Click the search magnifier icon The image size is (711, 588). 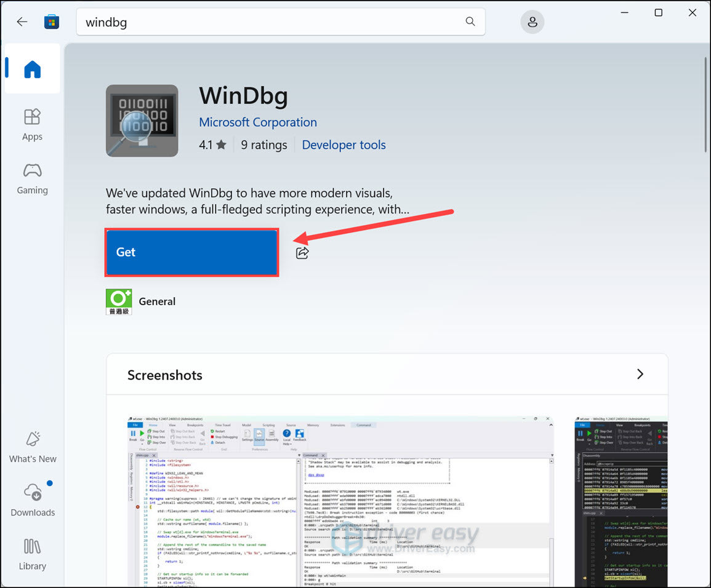470,22
